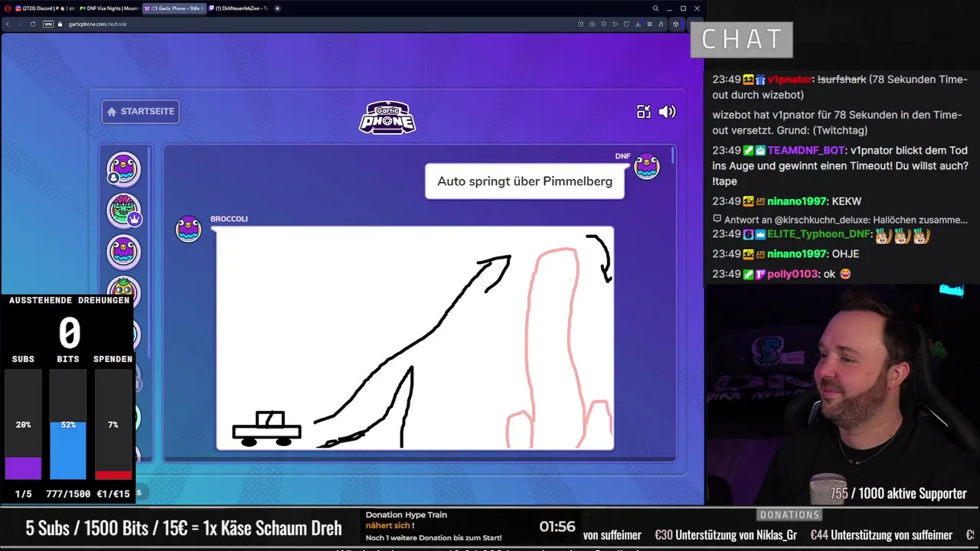Image resolution: width=980 pixels, height=551 pixels.
Task: Go back in browser history
Action: pyautogui.click(x=8, y=24)
